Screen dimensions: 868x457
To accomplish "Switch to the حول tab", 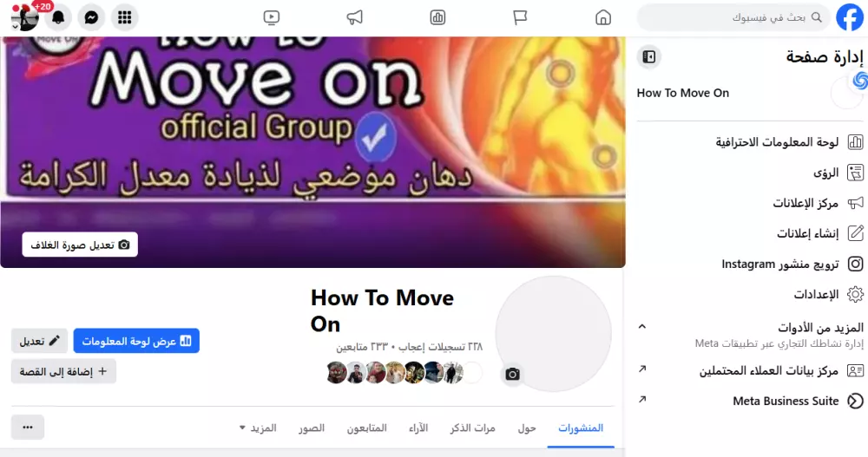I will pyautogui.click(x=527, y=428).
